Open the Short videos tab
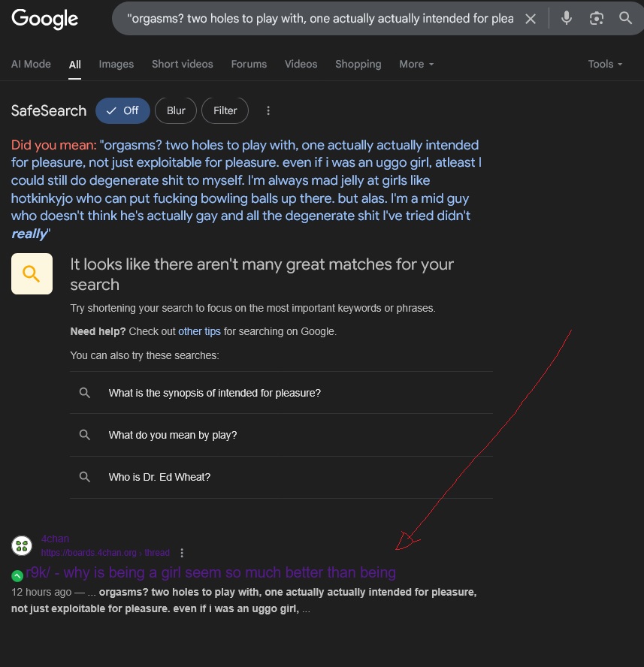Image resolution: width=644 pixels, height=667 pixels. coord(182,65)
